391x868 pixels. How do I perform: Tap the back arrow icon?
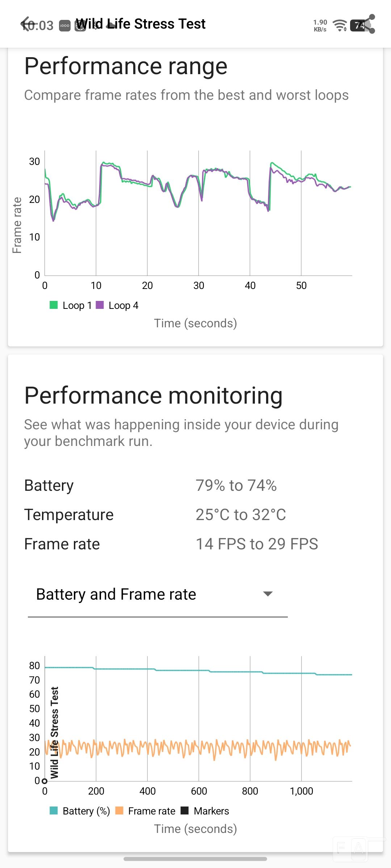(x=25, y=24)
